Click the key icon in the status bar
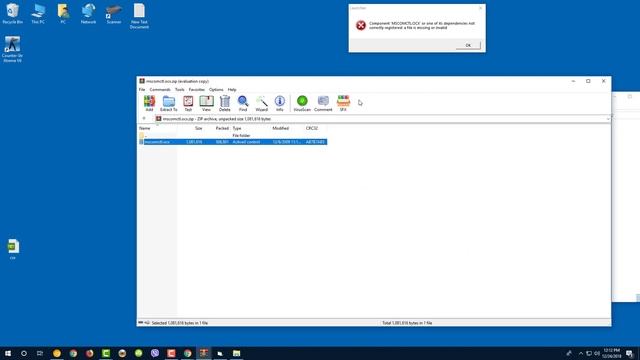Viewport: 640px width, 360px height. (147, 323)
